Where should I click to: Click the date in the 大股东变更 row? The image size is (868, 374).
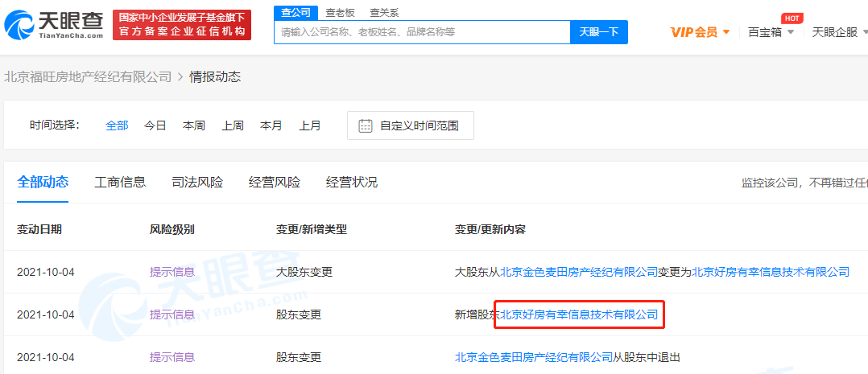pos(45,272)
